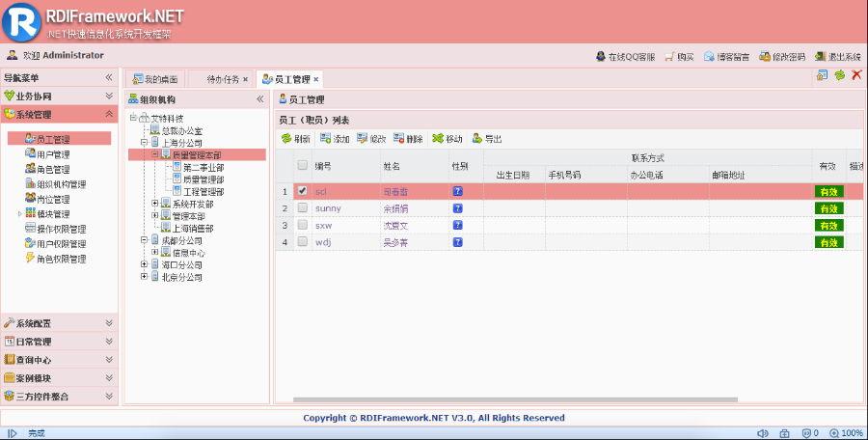Uncheck the checkbox for employee scl
The width and height of the screenshot is (868, 440).
(x=302, y=191)
